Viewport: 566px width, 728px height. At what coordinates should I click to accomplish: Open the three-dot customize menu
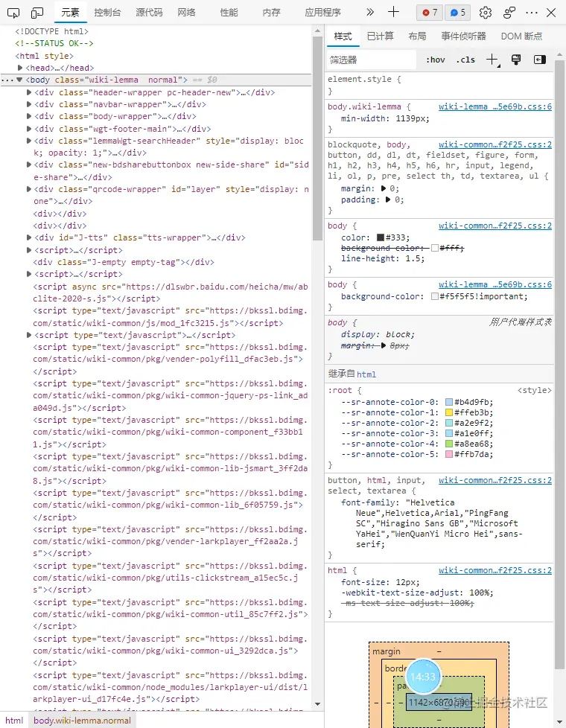531,13
